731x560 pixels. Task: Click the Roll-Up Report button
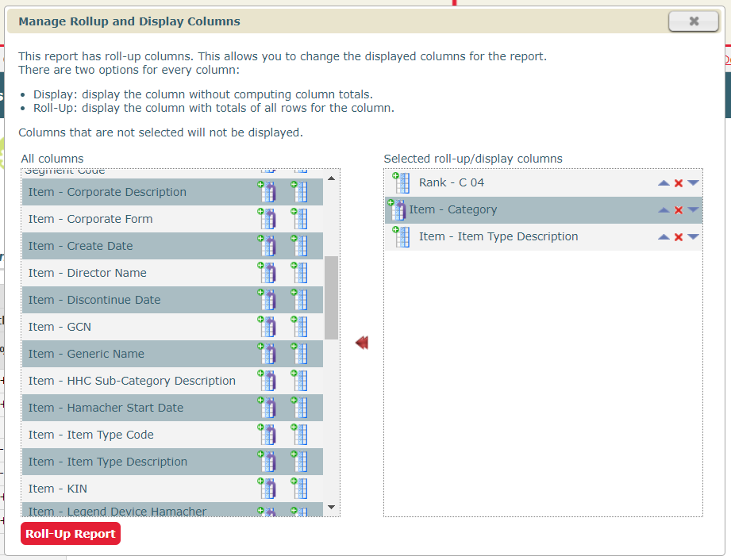pyautogui.click(x=71, y=534)
